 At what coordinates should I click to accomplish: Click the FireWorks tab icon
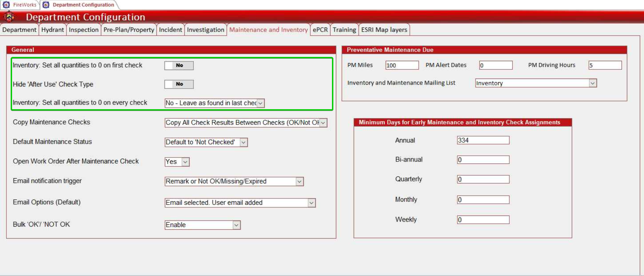point(6,5)
